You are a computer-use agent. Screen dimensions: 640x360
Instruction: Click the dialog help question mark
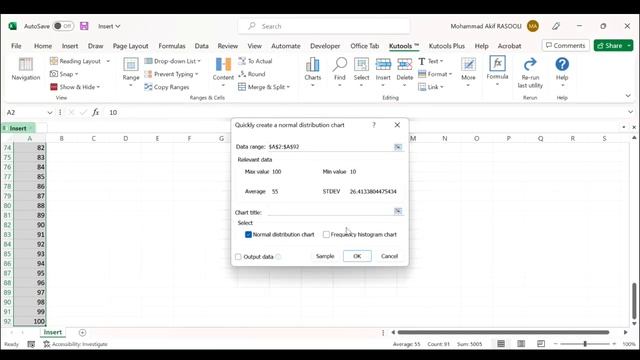tap(374, 125)
